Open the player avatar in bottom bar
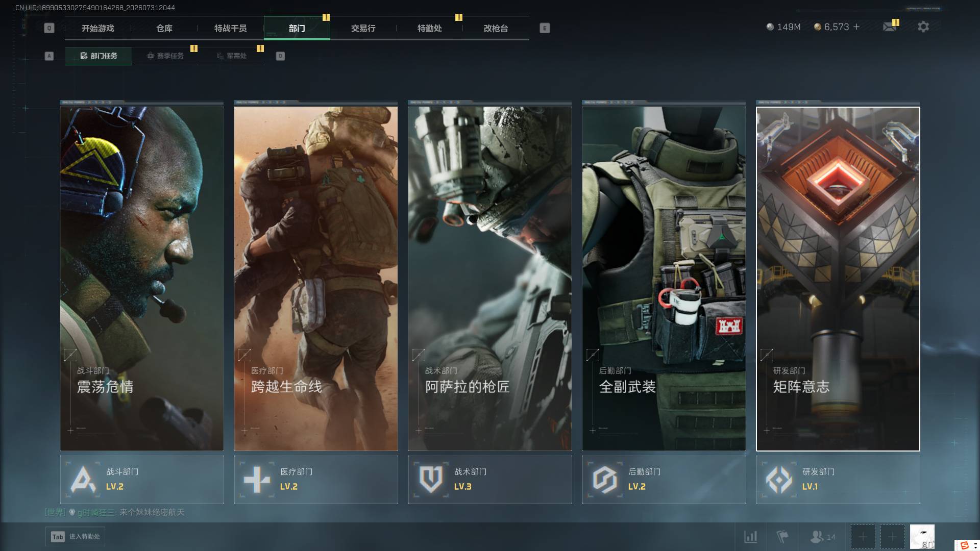980x551 pixels. click(922, 537)
